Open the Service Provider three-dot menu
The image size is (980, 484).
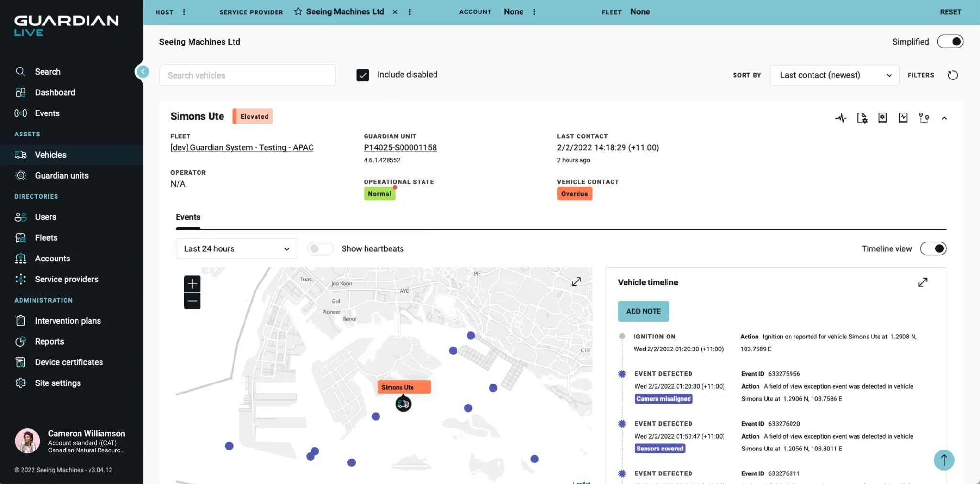(410, 12)
